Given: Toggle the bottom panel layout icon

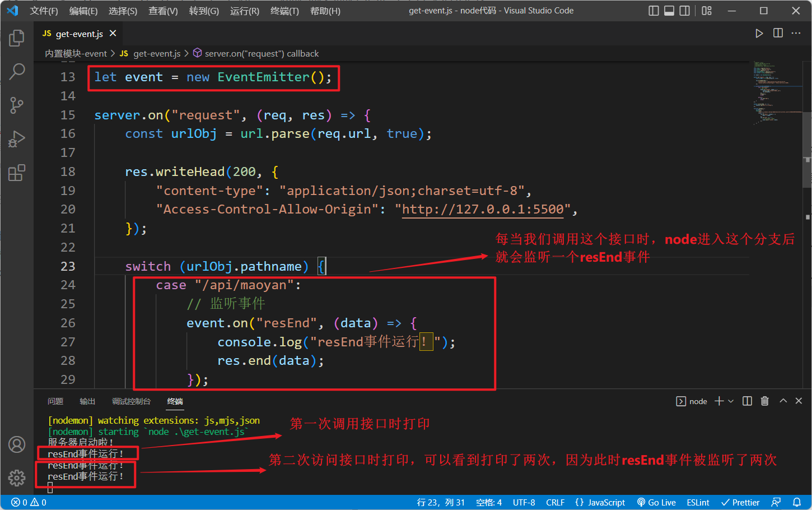Looking at the screenshot, I should (669, 11).
